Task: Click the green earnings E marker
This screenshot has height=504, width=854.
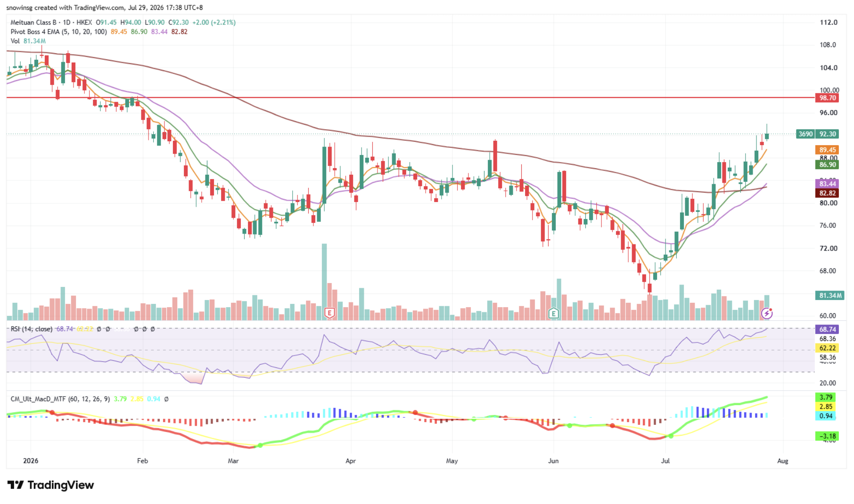Action: pos(554,313)
